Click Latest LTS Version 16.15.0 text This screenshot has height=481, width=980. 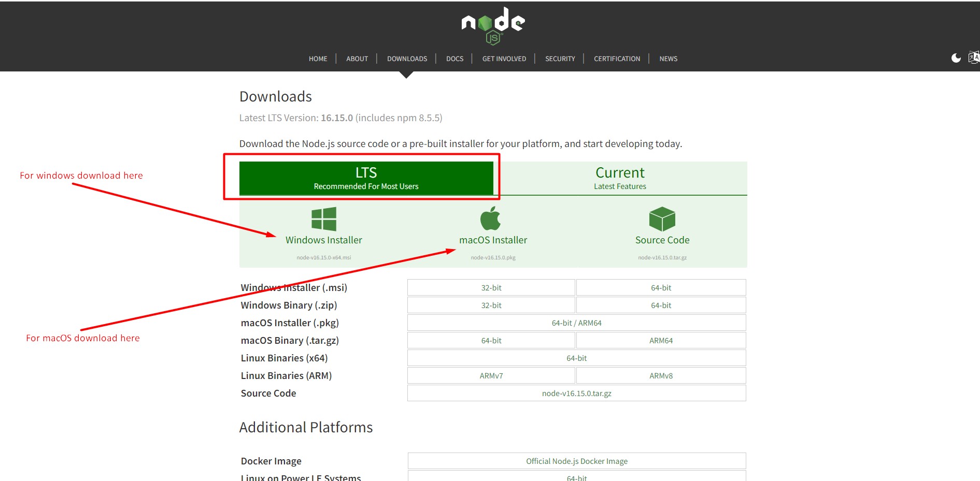point(340,118)
